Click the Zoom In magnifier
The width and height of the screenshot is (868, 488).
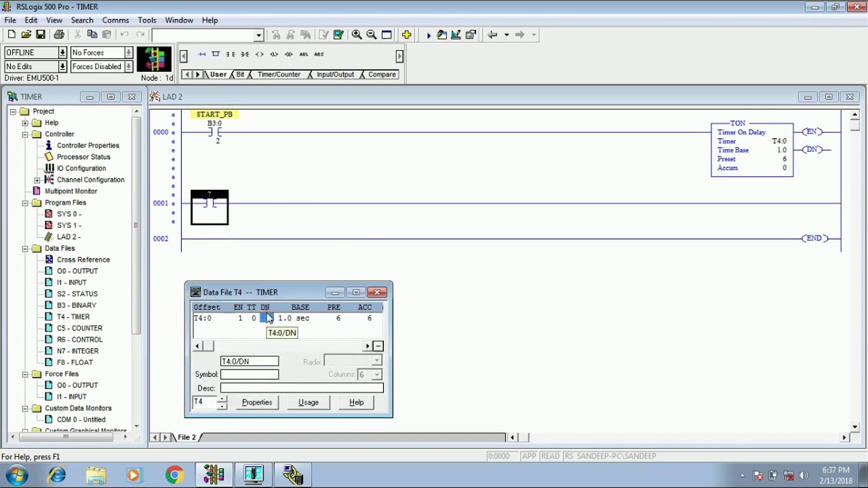357,35
